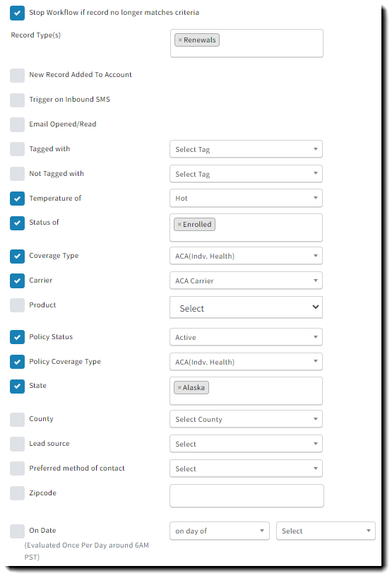Open the Policy Coverage Type dropdown
Screen dimensions: 392x578
[246, 362]
